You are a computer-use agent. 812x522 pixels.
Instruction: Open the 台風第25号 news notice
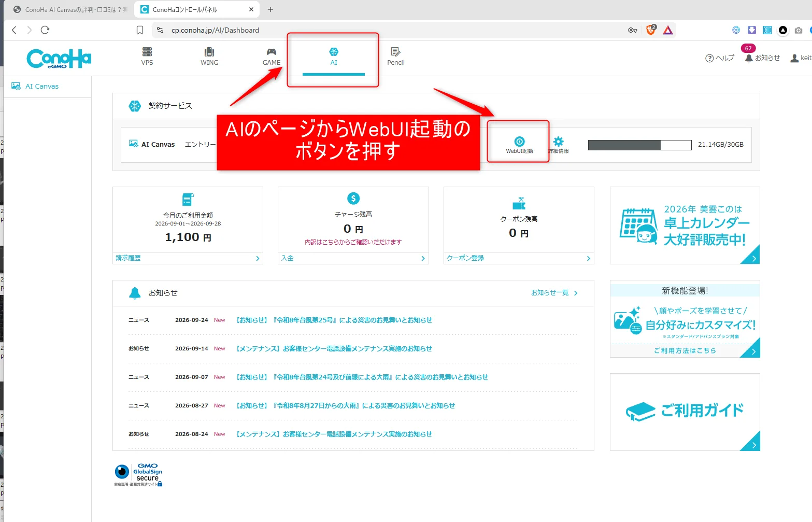pos(334,320)
